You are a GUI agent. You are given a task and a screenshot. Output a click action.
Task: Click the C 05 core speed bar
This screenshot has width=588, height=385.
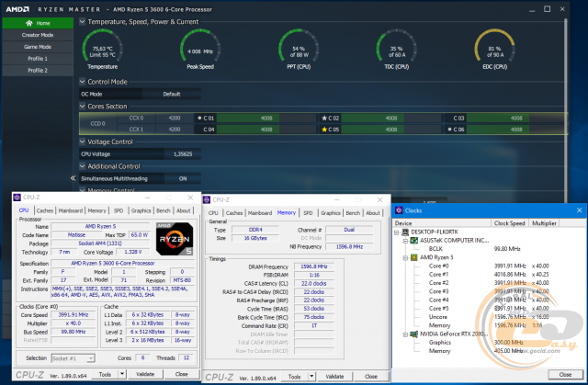point(391,130)
